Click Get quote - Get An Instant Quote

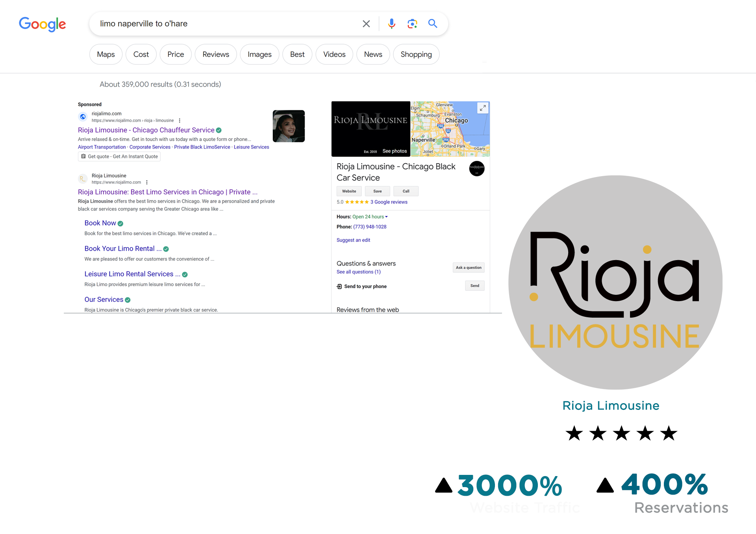pos(119,156)
